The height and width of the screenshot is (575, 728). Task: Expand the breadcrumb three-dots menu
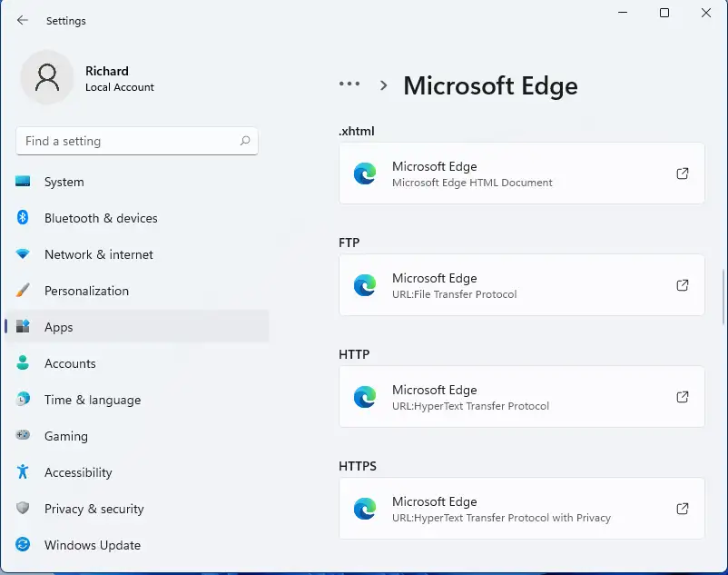tap(349, 84)
